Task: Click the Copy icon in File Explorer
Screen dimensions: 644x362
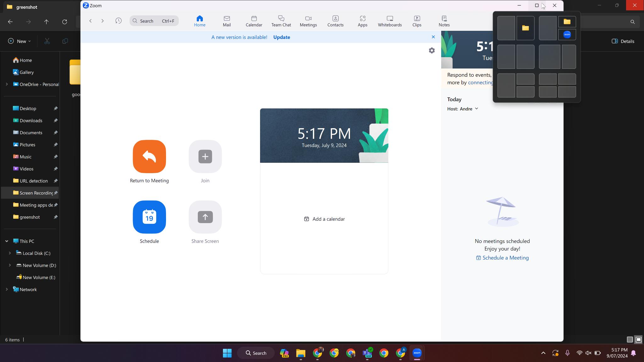Action: tap(65, 41)
